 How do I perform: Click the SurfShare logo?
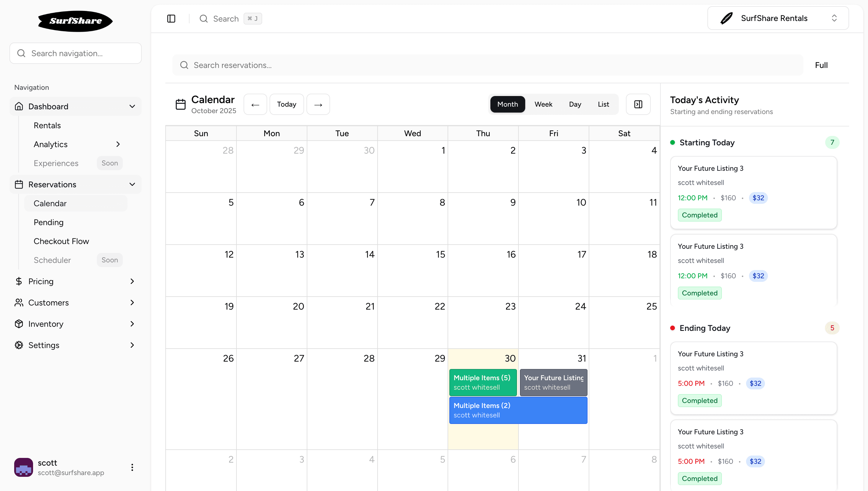point(76,21)
